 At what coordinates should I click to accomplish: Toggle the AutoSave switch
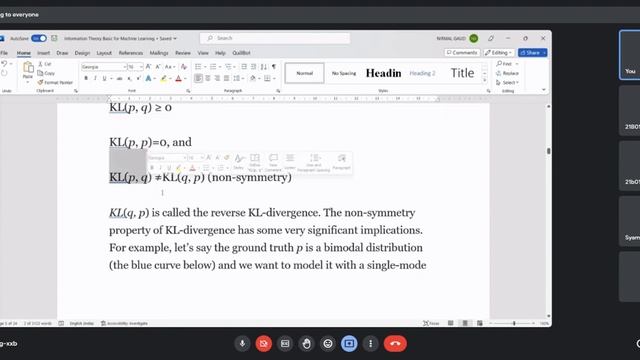tap(39, 38)
